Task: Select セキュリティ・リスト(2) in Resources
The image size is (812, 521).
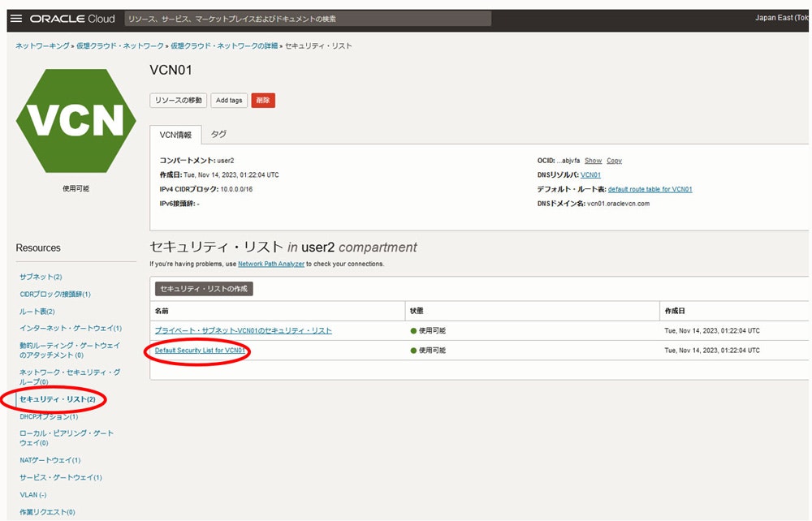Action: coord(57,399)
